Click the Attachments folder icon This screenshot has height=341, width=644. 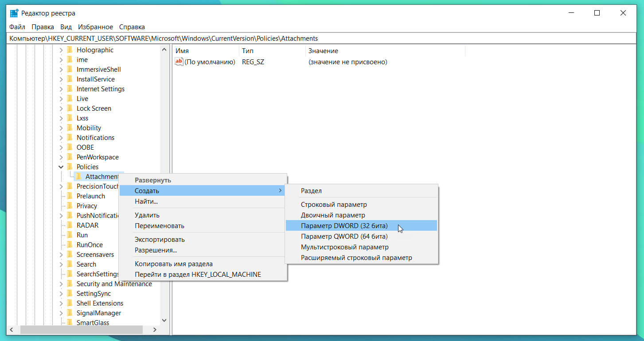point(78,176)
